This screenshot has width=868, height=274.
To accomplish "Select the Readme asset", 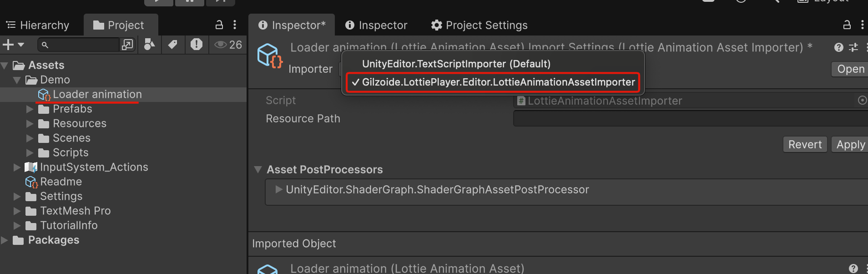I will coord(61,182).
